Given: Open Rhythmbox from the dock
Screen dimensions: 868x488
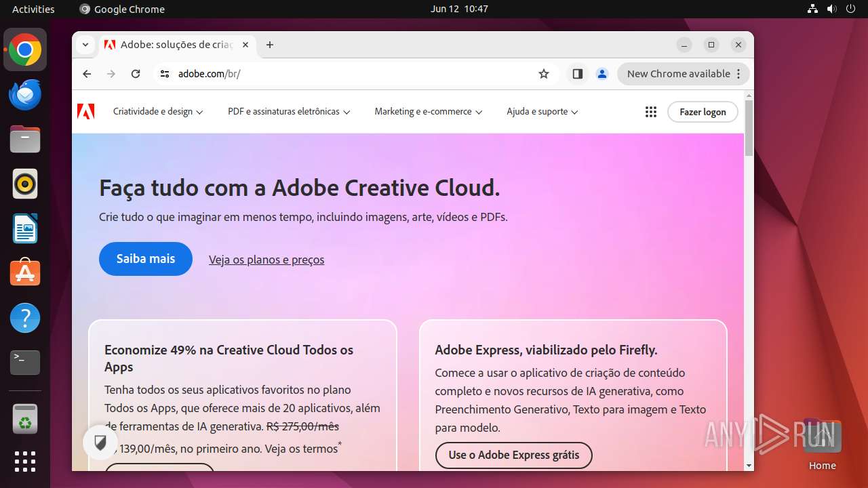Looking at the screenshot, I should pyautogui.click(x=25, y=184).
